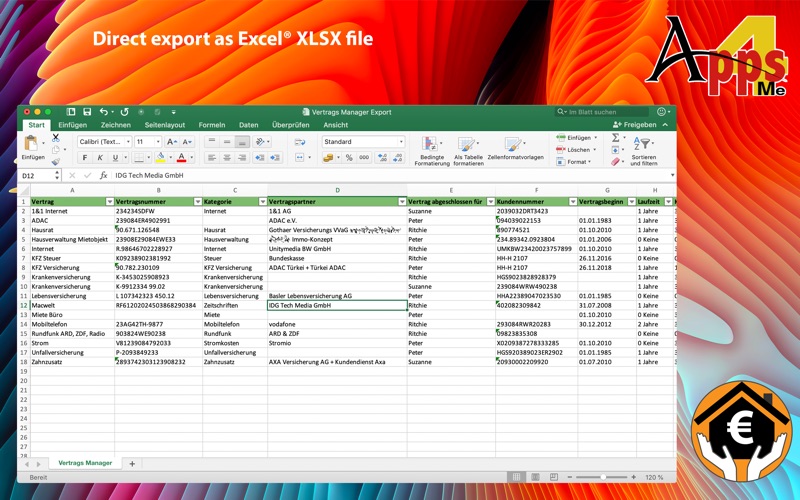Click the Paste clipboard icon
This screenshot has height=500, width=800.
click(31, 143)
